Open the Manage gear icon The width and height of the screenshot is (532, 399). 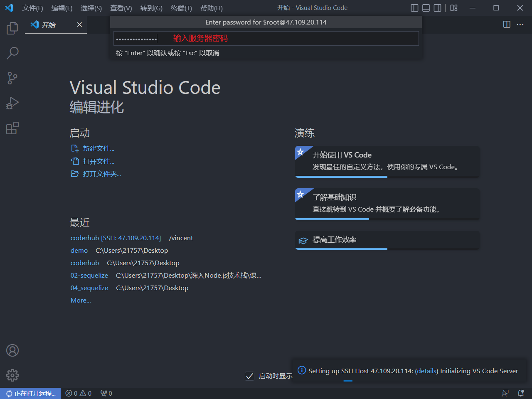[12, 375]
